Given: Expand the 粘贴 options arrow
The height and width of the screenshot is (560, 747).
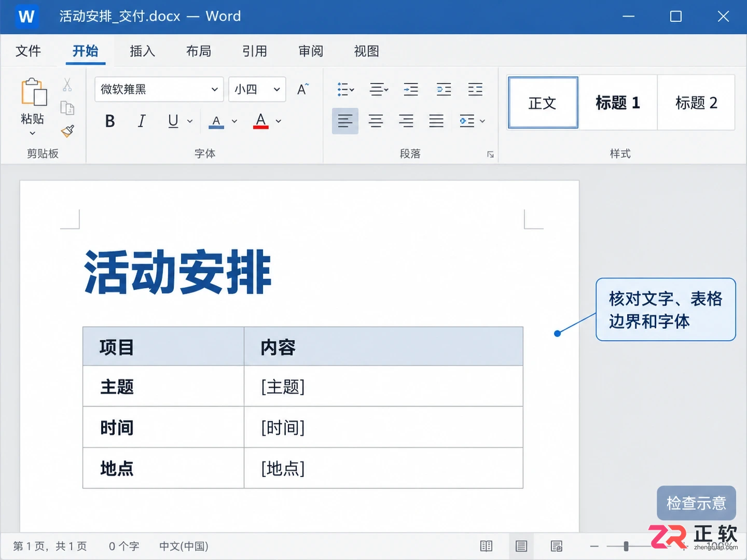Looking at the screenshot, I should click(x=32, y=133).
